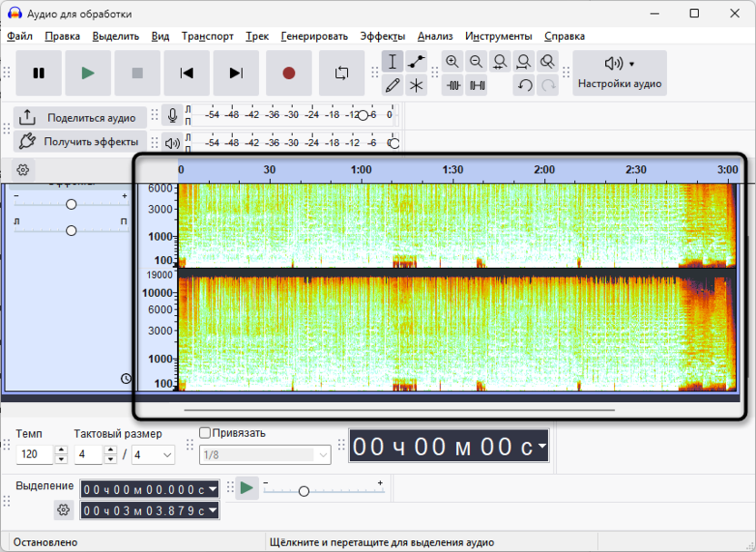
Task: Toggle the Pause button
Action: (x=39, y=74)
